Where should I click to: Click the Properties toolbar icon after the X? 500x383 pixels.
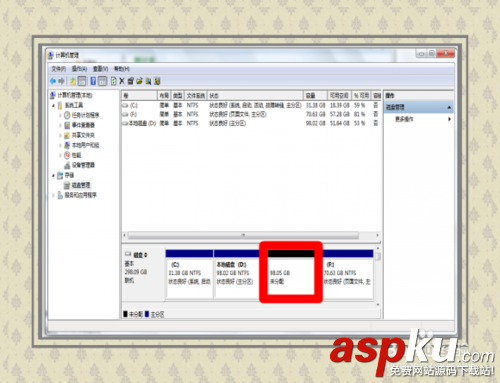click(131, 81)
